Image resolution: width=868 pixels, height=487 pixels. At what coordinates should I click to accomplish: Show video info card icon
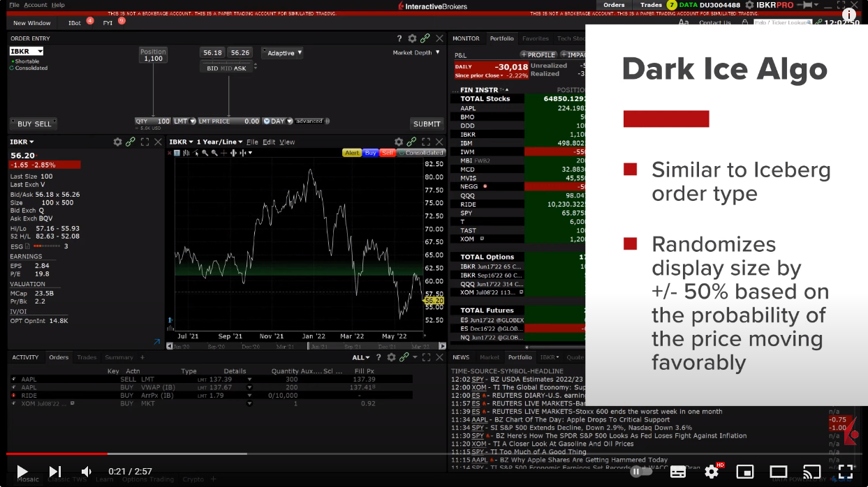[x=849, y=14]
